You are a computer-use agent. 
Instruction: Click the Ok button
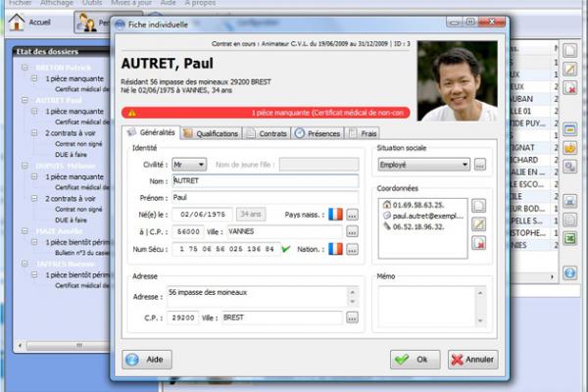point(414,359)
